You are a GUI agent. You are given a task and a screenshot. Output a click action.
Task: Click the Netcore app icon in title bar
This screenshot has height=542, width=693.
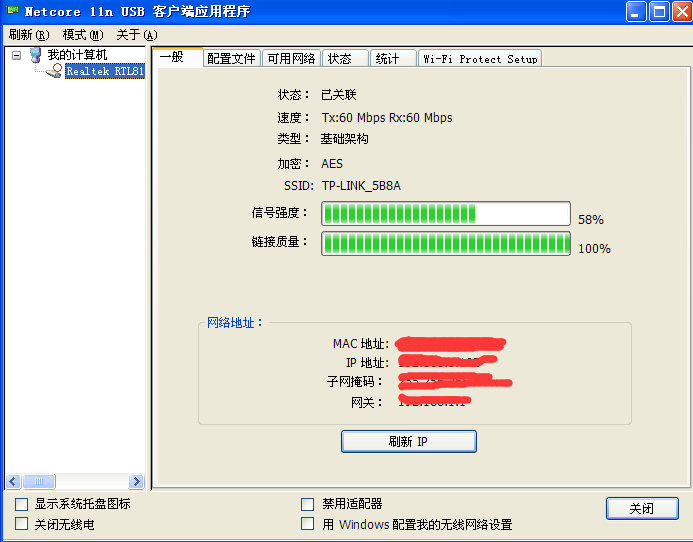[x=12, y=10]
